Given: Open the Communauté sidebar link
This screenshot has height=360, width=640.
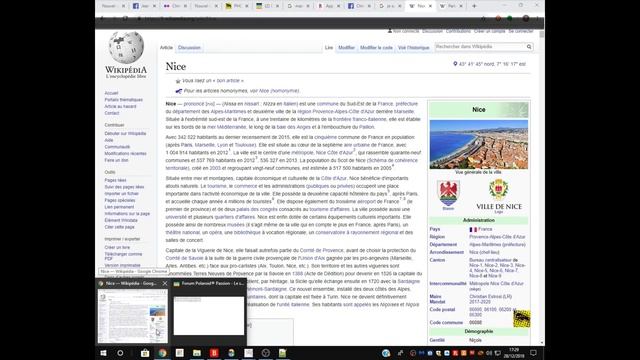Looking at the screenshot, I should [117, 147].
